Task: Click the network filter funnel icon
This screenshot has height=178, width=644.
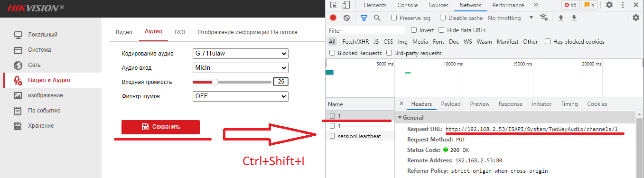Action: pos(364,18)
